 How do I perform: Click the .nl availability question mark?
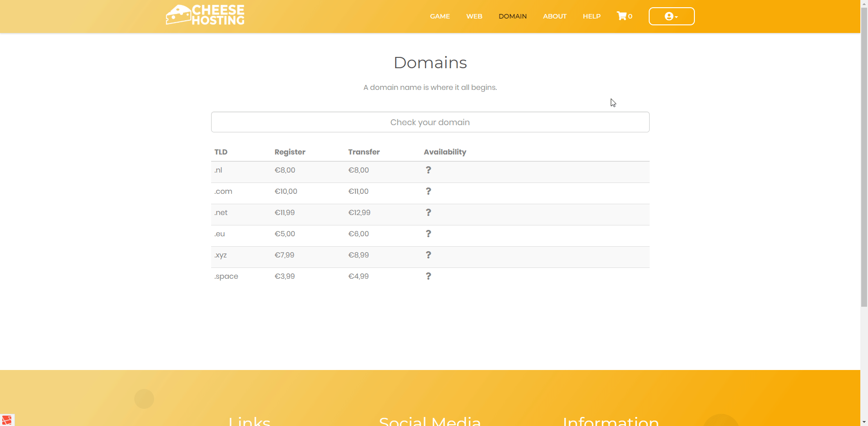click(428, 170)
